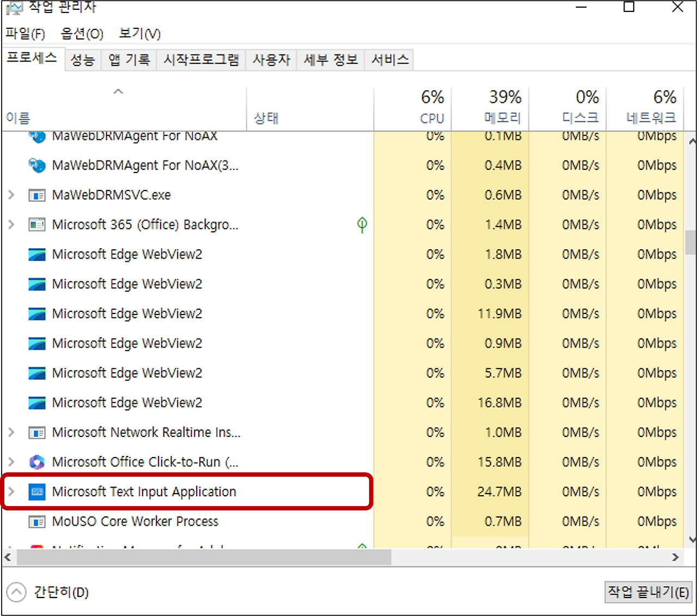This screenshot has width=697, height=616.
Task: Click the 5.7MB memory value
Action: pos(503,373)
